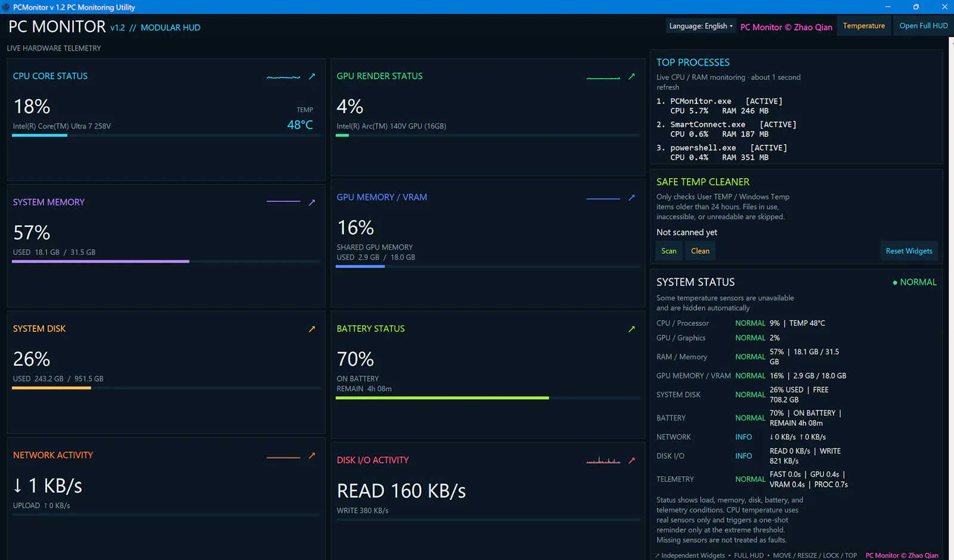Click the GPU Memory usage progress bar
Screen dimensions: 954x560
pyautogui.click(x=488, y=266)
